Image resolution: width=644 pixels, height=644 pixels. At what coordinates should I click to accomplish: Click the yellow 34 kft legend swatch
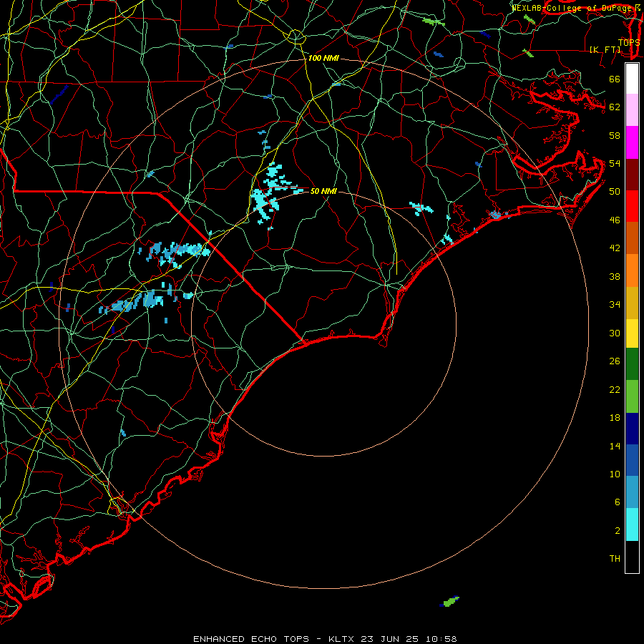[632, 333]
